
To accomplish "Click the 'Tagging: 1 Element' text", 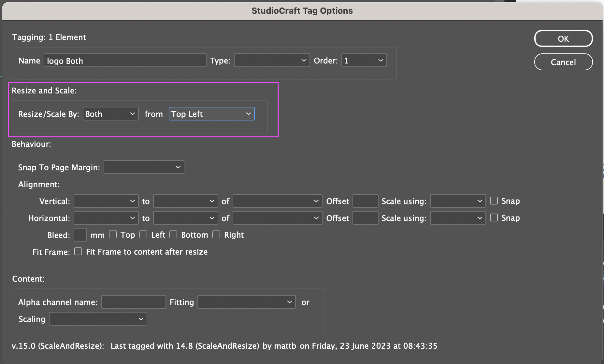I will [x=49, y=37].
